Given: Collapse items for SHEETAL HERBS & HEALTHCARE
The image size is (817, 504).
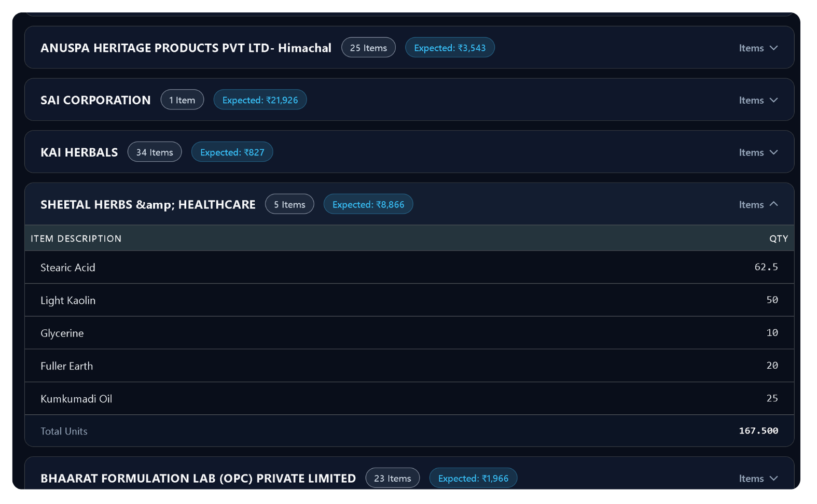Looking at the screenshot, I should pos(758,205).
